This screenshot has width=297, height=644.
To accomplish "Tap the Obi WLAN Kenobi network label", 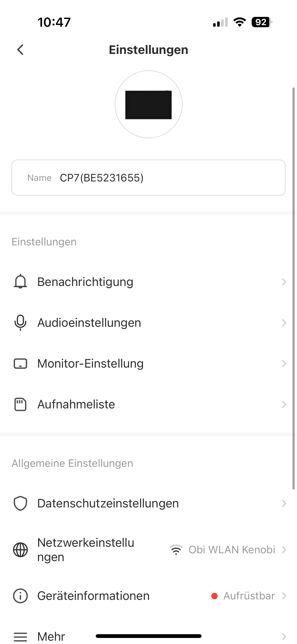I will coord(232,550).
